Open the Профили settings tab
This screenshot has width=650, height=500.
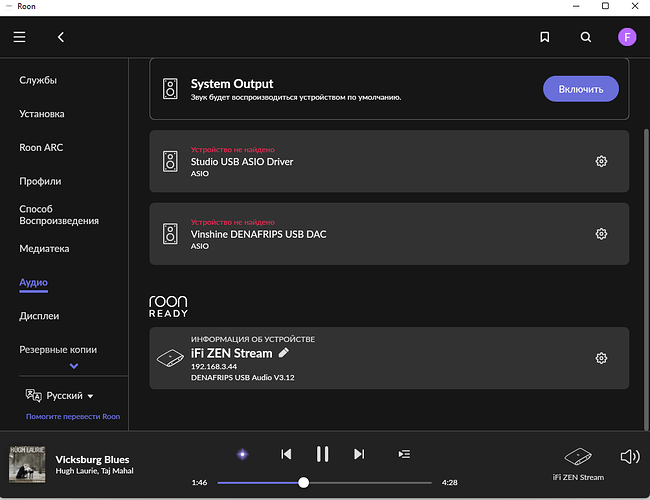[40, 181]
